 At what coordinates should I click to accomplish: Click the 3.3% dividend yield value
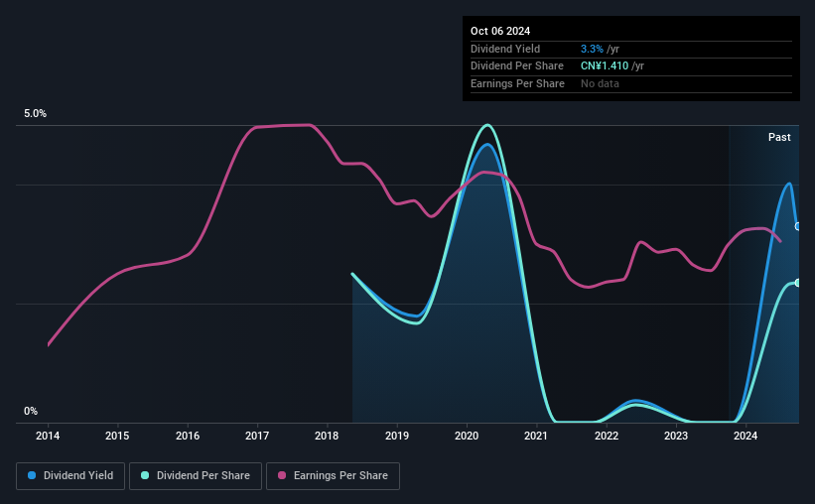(x=592, y=49)
